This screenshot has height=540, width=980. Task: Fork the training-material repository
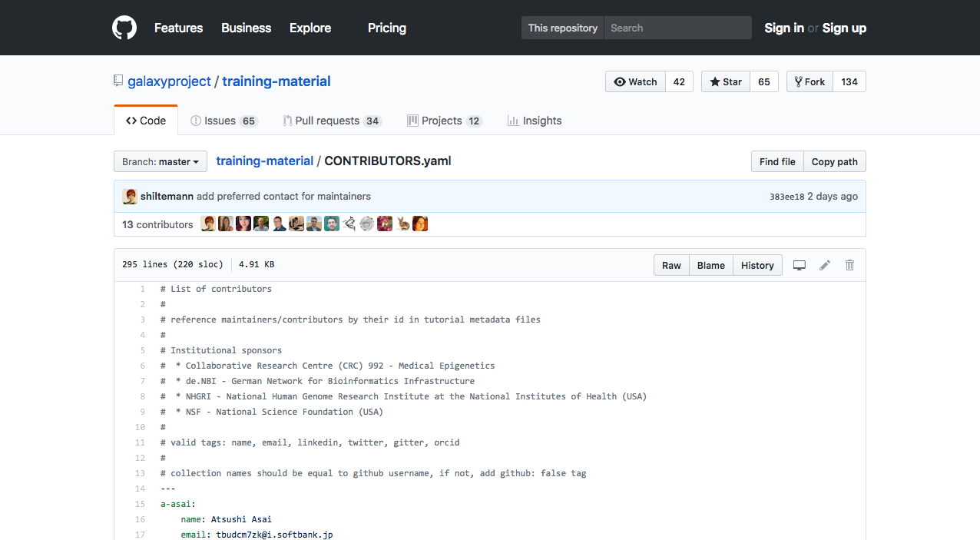[809, 81]
